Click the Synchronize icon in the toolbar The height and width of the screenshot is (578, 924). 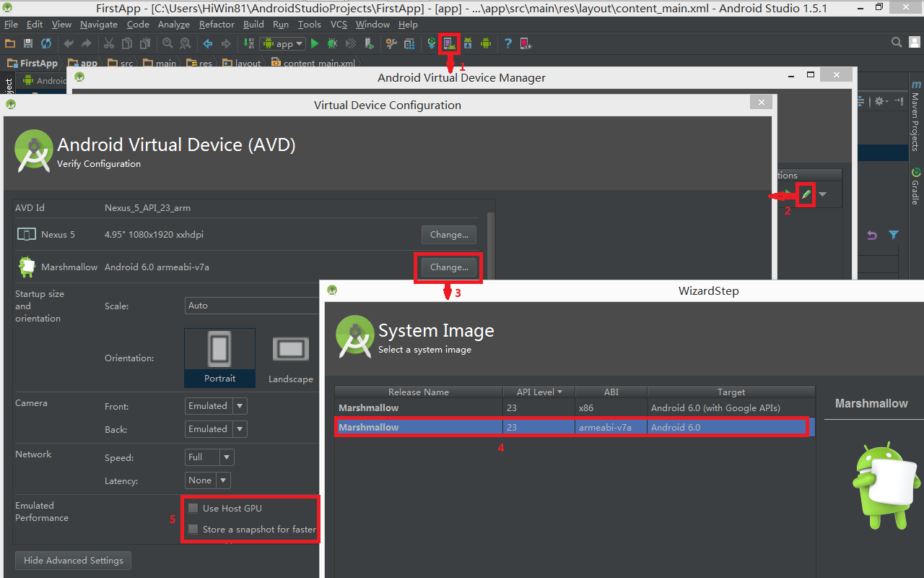tap(46, 44)
